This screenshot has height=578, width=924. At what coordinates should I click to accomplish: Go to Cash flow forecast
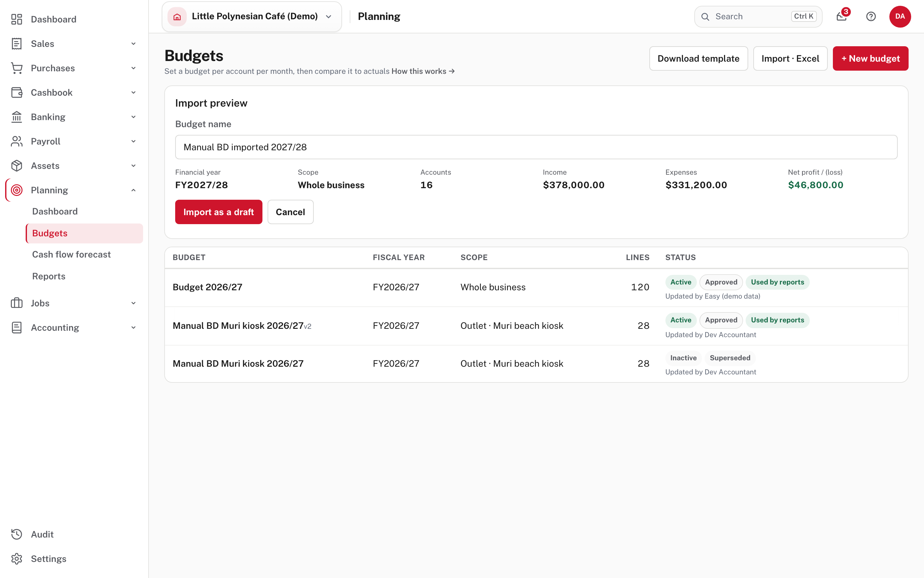(84, 255)
